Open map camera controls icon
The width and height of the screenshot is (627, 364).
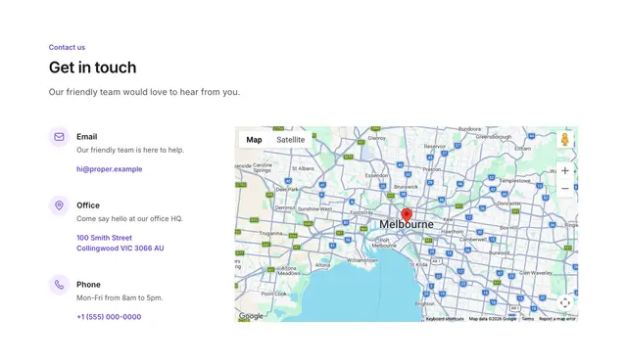(565, 303)
